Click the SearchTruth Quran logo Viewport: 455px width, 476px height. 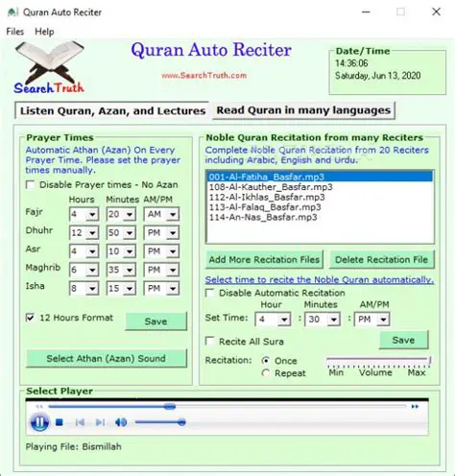click(x=49, y=68)
